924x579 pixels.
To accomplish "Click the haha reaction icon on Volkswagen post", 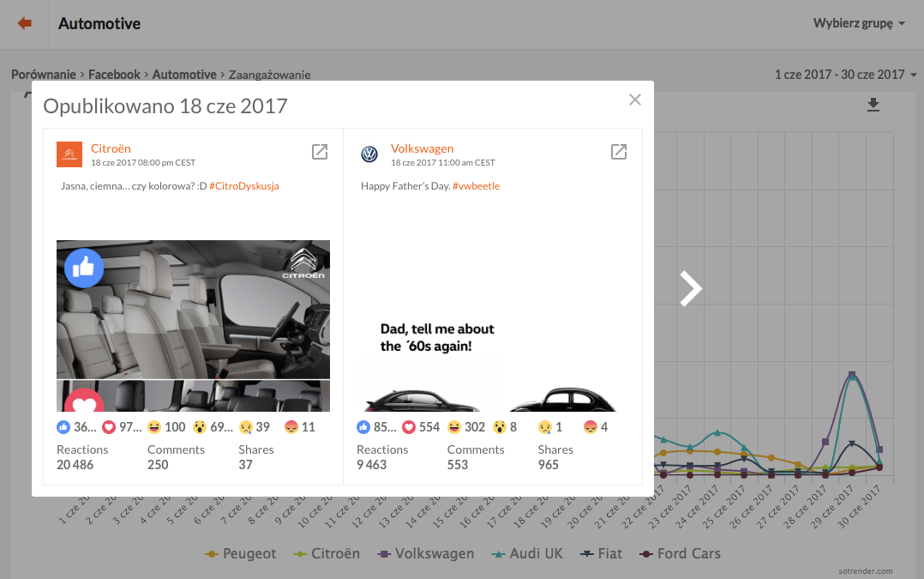I will pyautogui.click(x=454, y=427).
